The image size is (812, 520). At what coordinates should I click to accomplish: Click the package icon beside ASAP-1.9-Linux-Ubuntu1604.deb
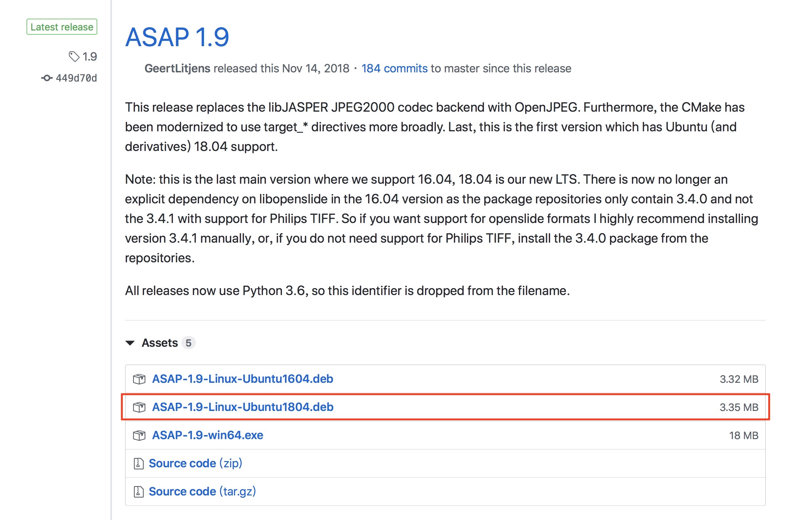[139, 379]
